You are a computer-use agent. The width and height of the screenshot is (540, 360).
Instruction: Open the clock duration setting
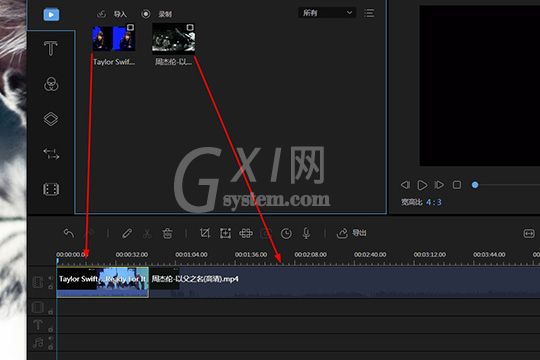286,233
